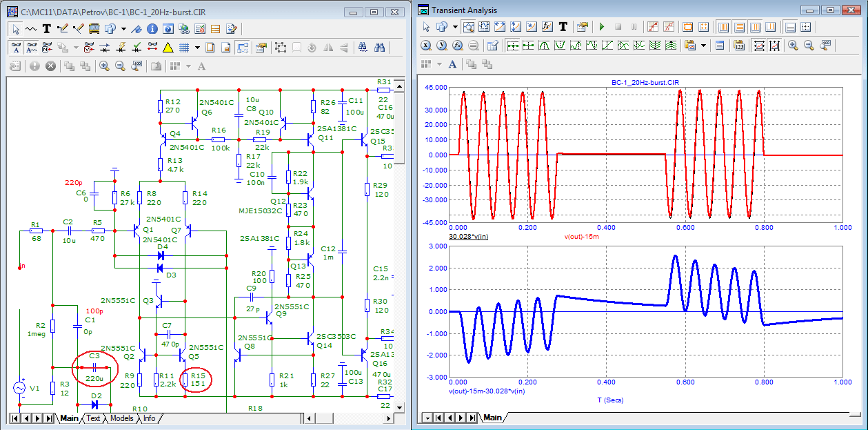
Task: Click first-page tab scroll arrow in schematic window
Action: 16,418
